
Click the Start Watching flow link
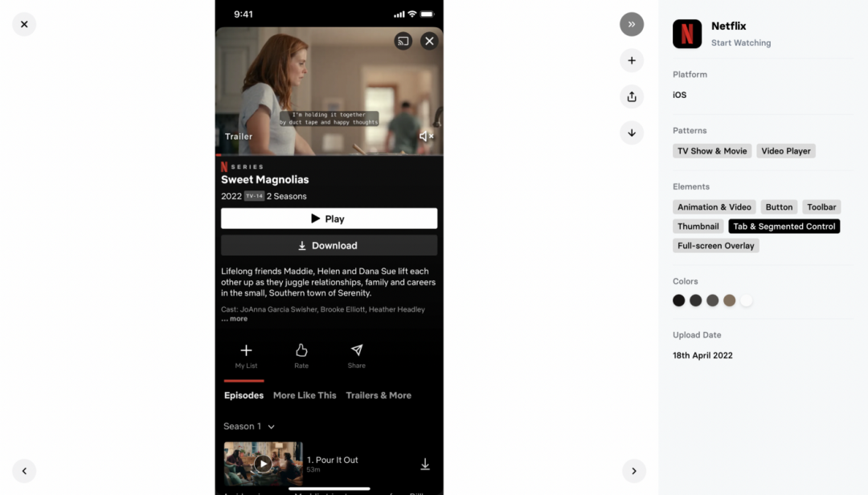coord(741,43)
